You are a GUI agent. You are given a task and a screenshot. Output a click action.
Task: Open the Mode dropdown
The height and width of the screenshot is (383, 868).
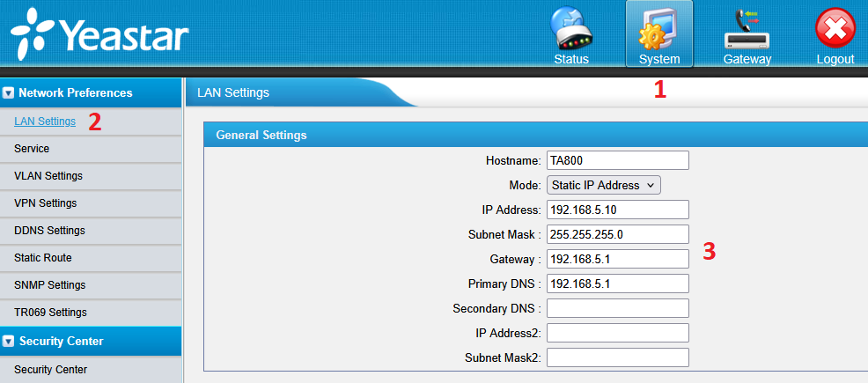click(603, 185)
